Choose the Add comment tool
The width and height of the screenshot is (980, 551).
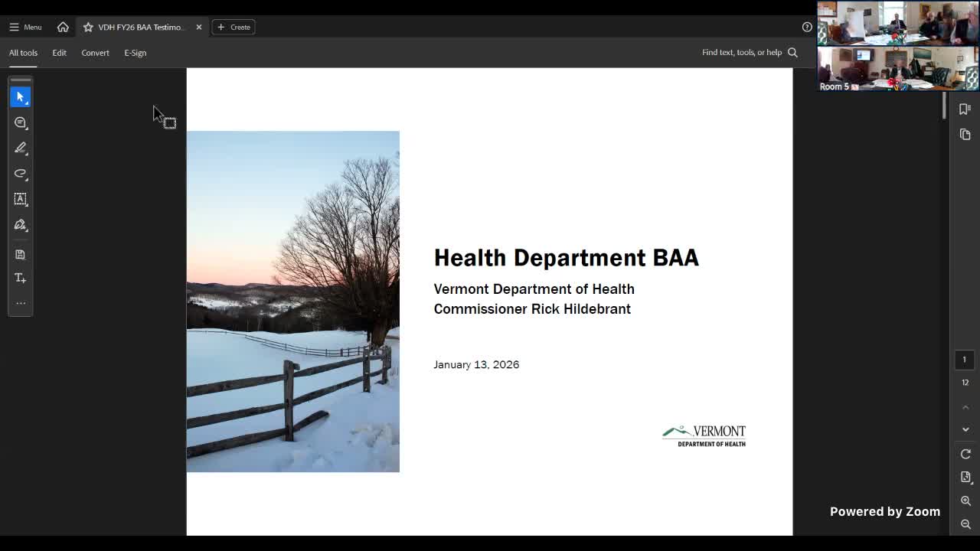point(21,122)
